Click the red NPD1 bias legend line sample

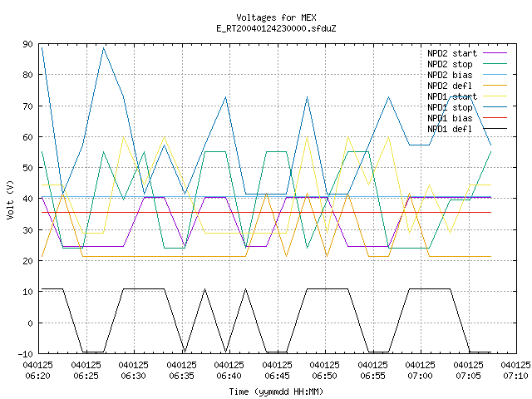tap(495, 118)
